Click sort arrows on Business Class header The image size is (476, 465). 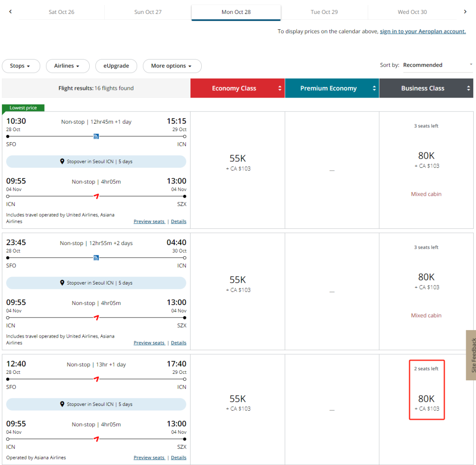coord(469,88)
